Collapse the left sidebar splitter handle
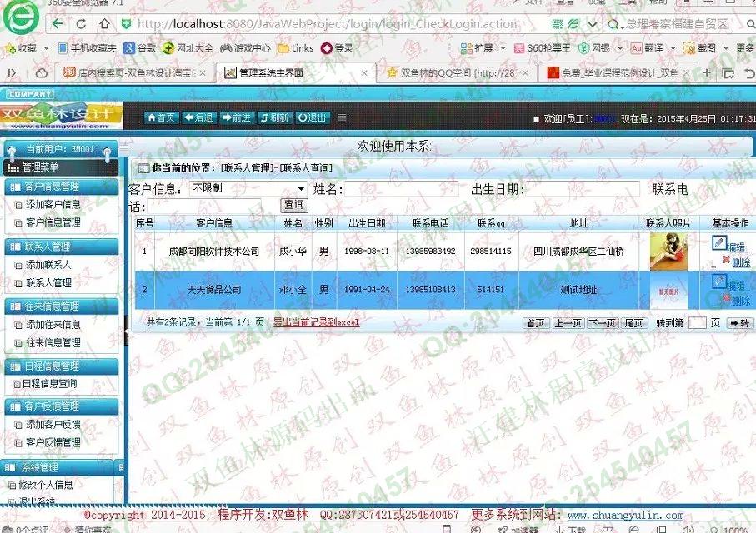Image resolution: width=756 pixels, height=533 pixels. pos(127,331)
